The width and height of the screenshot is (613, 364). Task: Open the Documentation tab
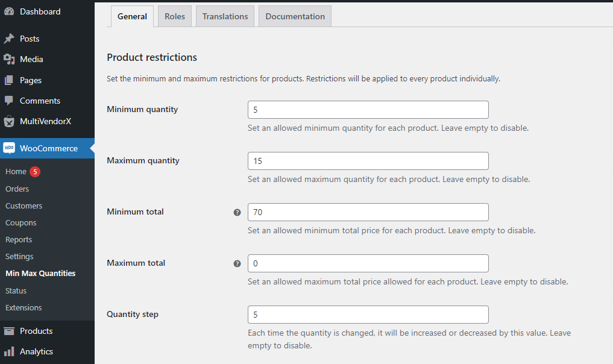coord(295,16)
